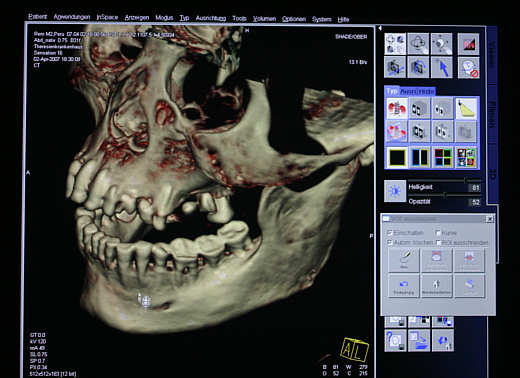Select the blue arrow pointer tool

pyautogui.click(x=442, y=67)
